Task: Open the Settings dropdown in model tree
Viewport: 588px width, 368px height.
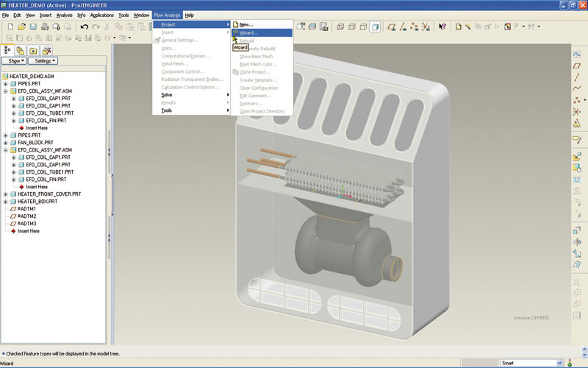Action: [x=43, y=60]
